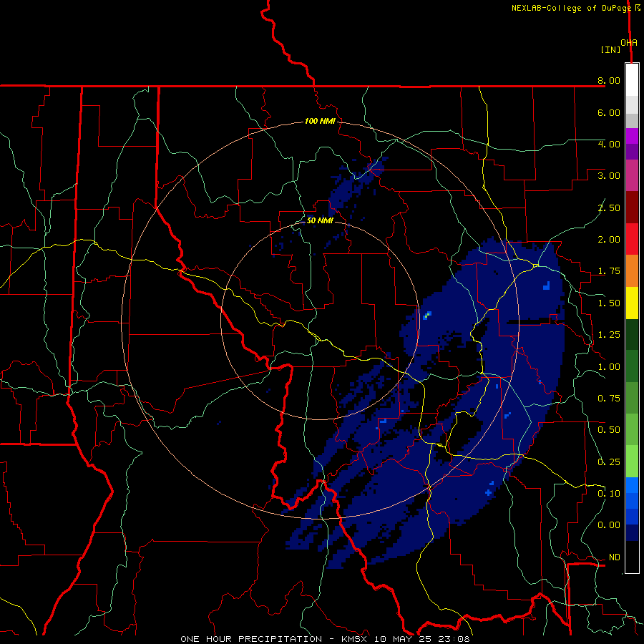Screen dimensions: 644x644
Task: Click the 100 NMI range ring label
Action: click(320, 121)
